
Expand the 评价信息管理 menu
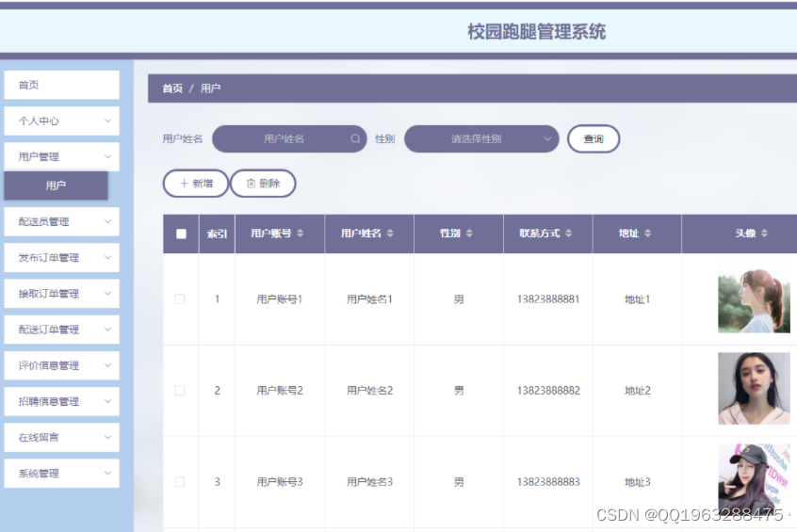[x=62, y=365]
